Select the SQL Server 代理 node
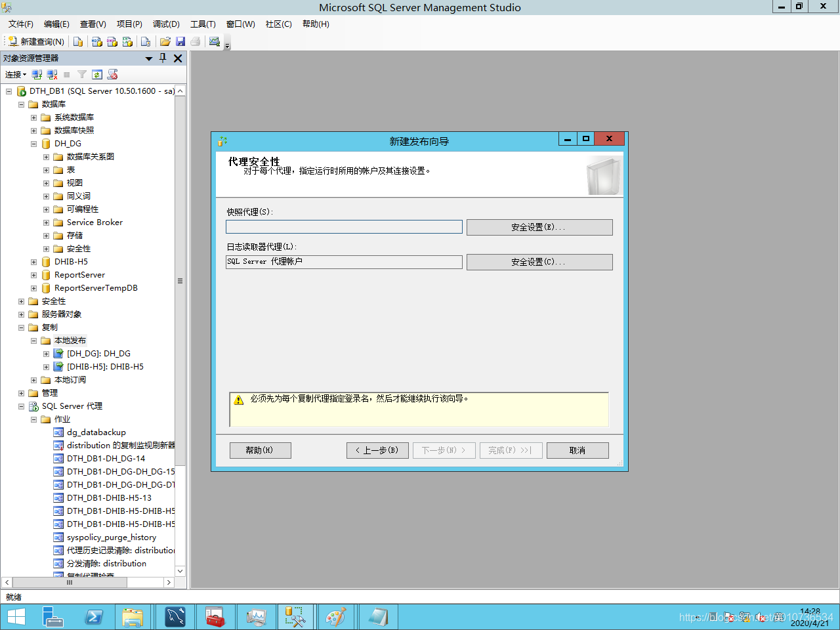The height and width of the screenshot is (630, 840). tap(72, 406)
